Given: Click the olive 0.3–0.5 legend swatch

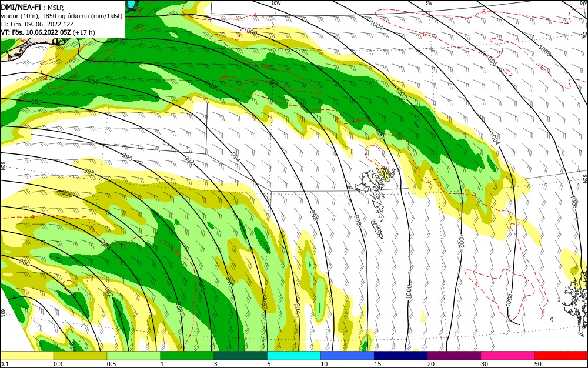Looking at the screenshot, I should point(80,356).
